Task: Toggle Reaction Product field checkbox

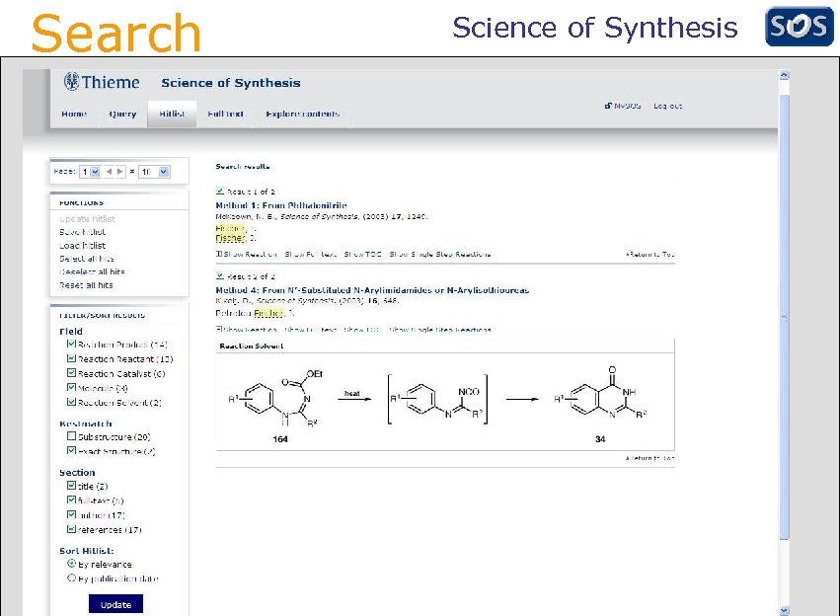Action: [x=71, y=344]
